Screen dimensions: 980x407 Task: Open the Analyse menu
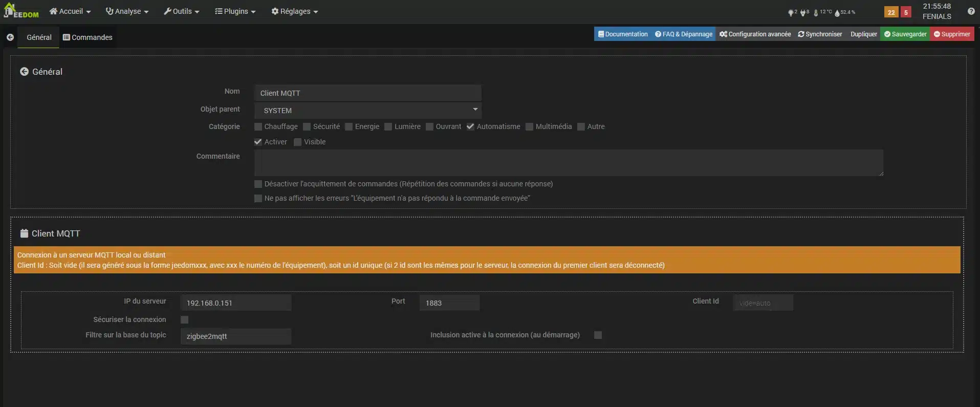point(127,11)
